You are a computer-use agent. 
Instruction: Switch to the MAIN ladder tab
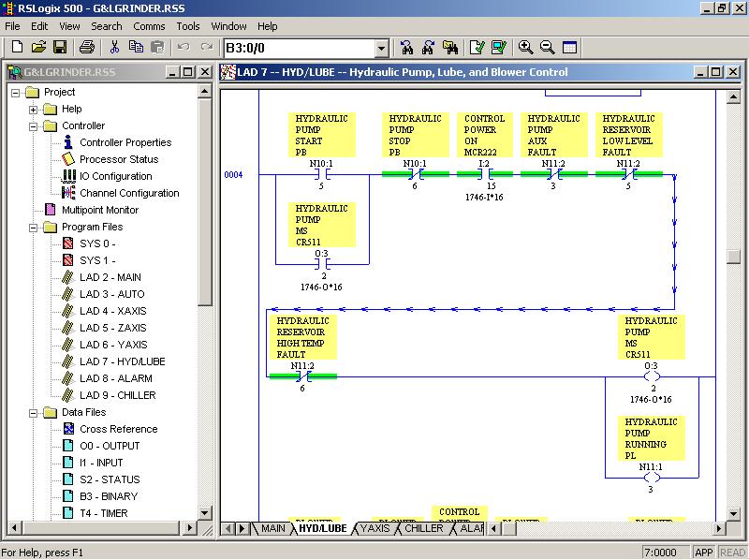coord(272,528)
